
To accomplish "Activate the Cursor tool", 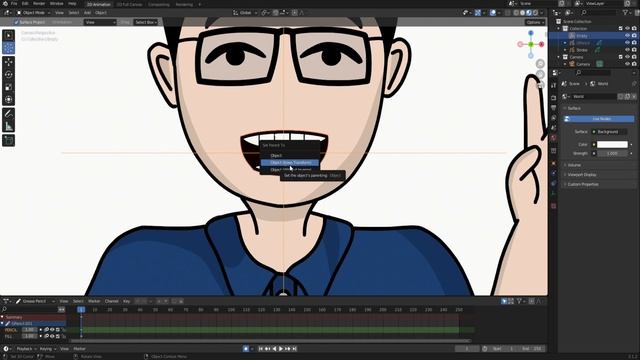I will click(9, 48).
